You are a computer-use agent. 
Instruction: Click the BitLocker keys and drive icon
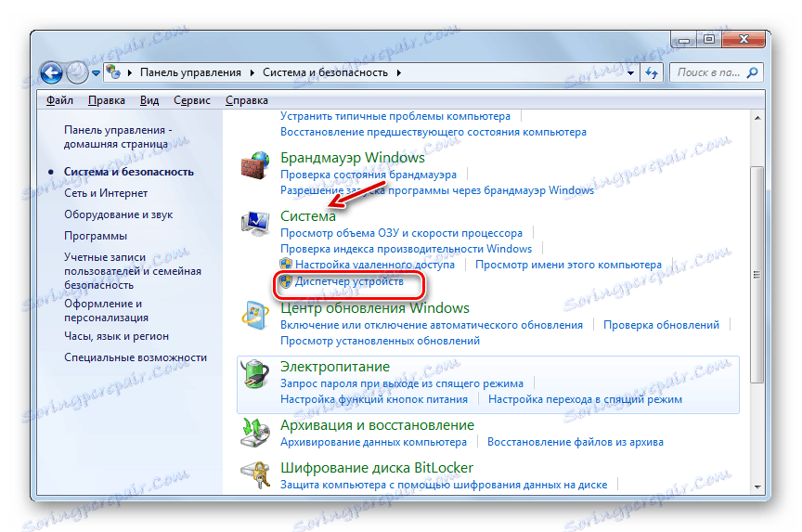[255, 475]
